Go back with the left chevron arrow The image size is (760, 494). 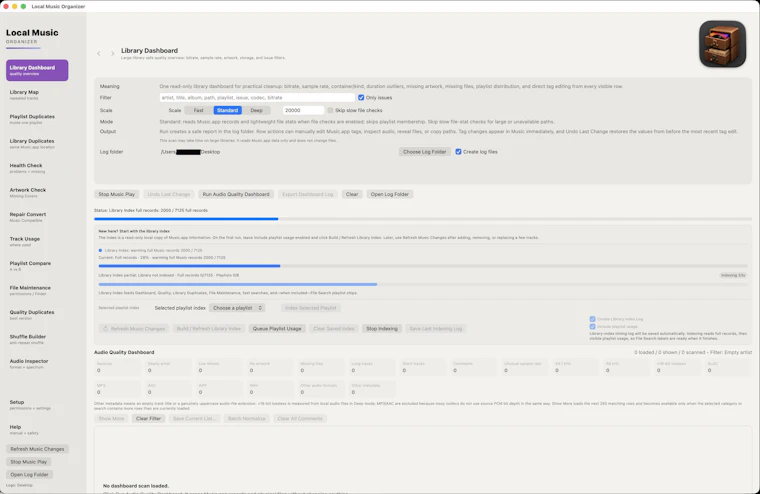(x=99, y=53)
